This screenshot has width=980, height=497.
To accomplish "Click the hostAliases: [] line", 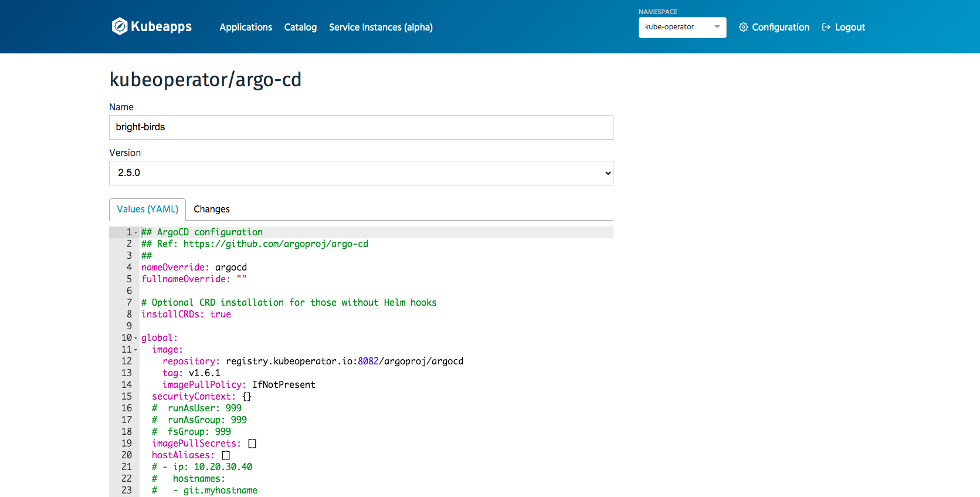I will click(x=191, y=455).
